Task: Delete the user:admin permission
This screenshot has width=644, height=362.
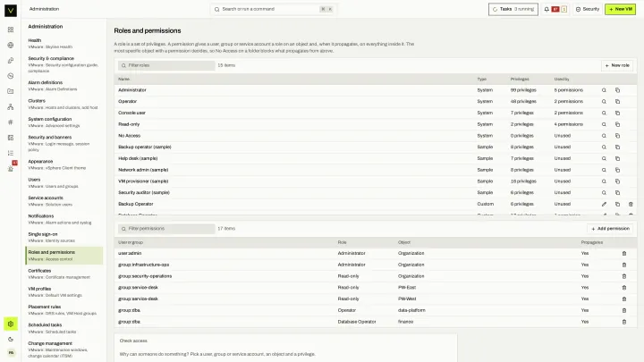Action: pos(624,253)
